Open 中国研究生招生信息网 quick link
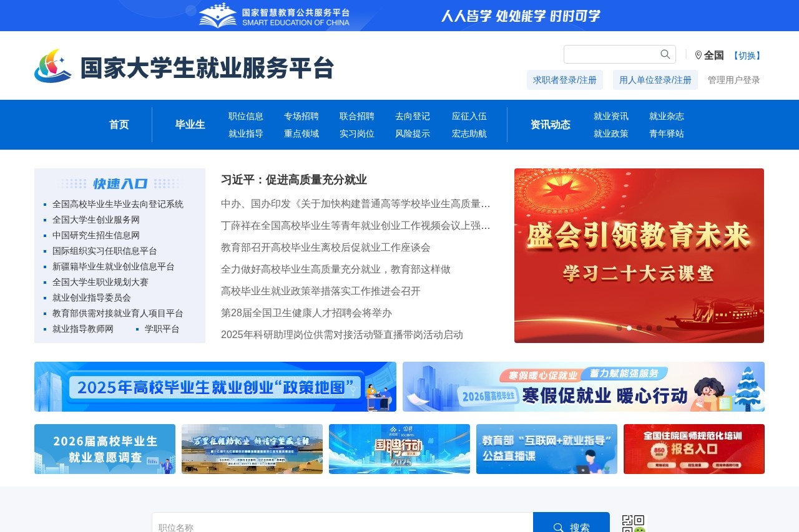This screenshot has height=532, width=799. [96, 235]
